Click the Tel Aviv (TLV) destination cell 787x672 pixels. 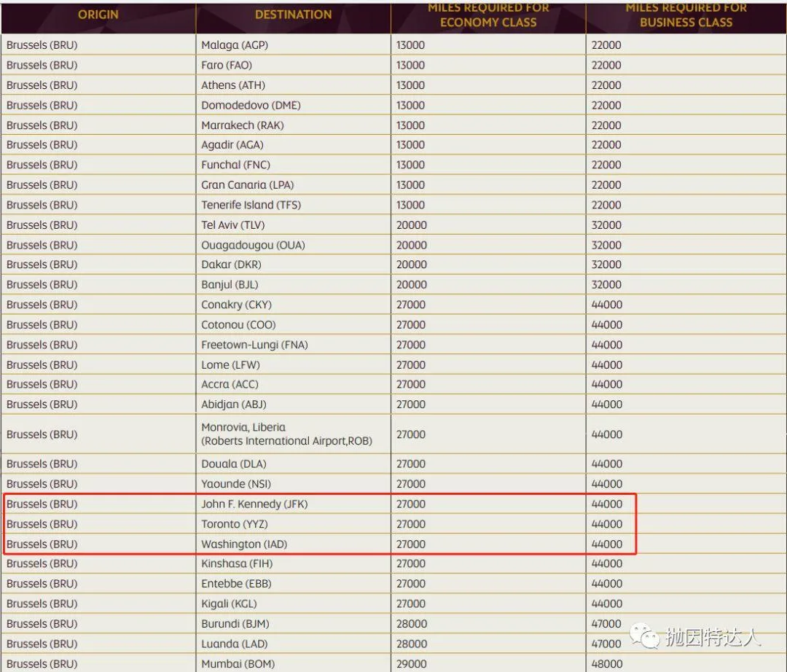pyautogui.click(x=233, y=225)
